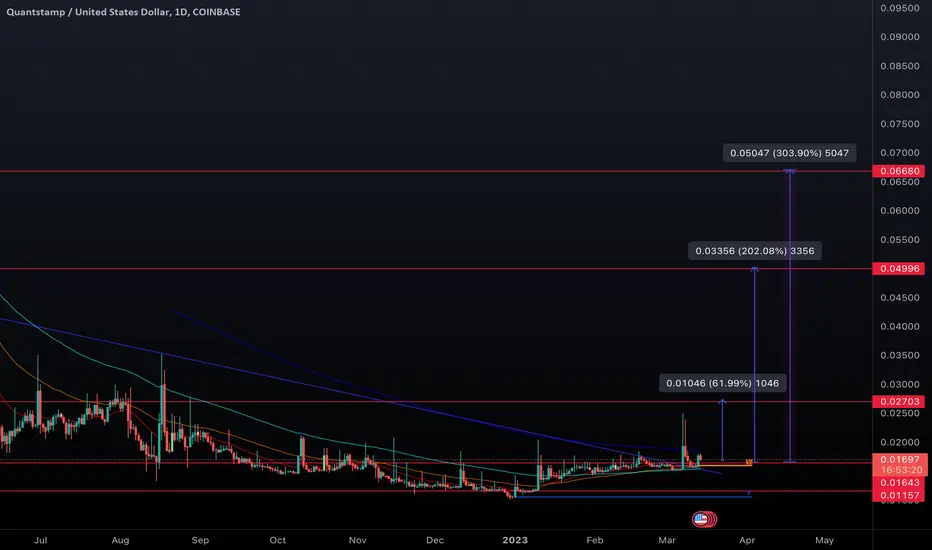
Task: Click the Nov label on time axis
Action: (x=357, y=540)
